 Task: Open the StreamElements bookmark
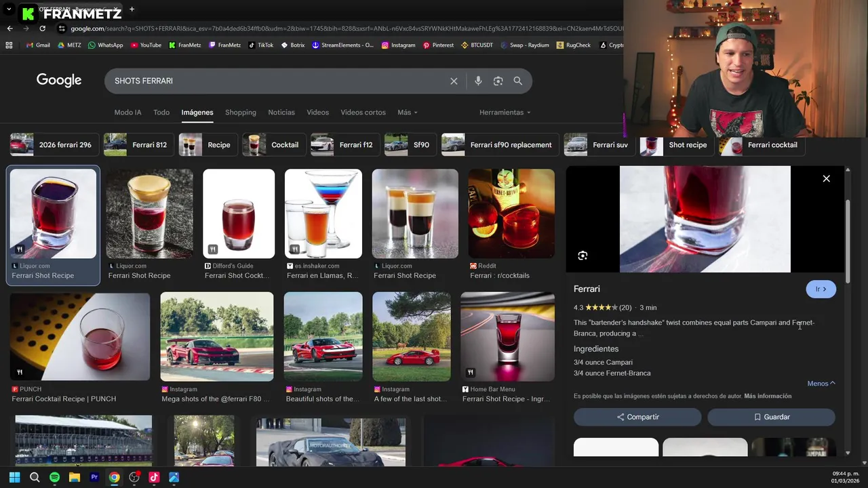coord(342,45)
